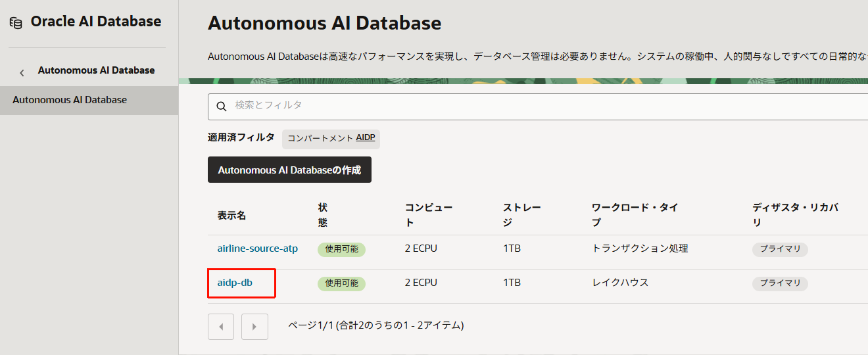The height and width of the screenshot is (355, 868).
Task: Click the ストレージ column header
Action: click(x=522, y=215)
